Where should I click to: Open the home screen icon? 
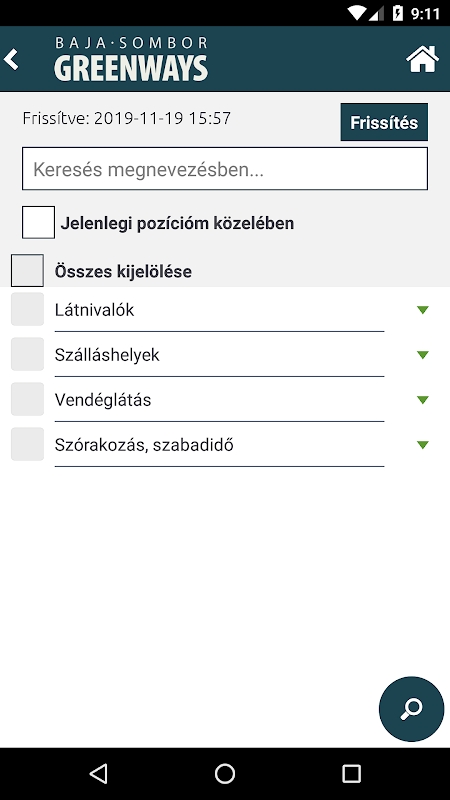click(422, 59)
